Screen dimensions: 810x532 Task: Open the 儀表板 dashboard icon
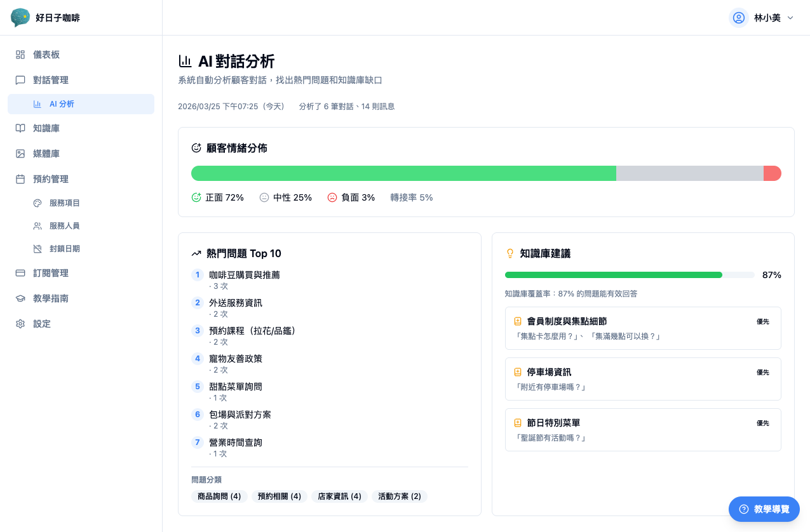pos(20,55)
